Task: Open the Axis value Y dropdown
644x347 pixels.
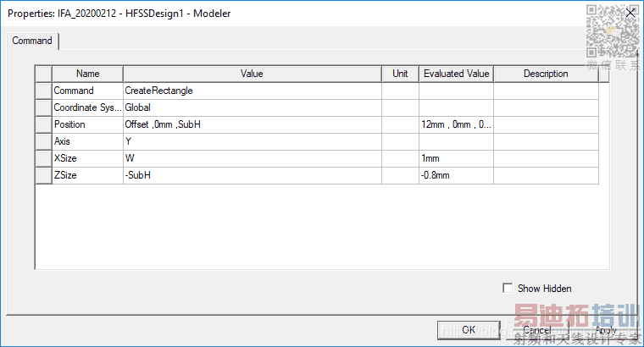Action: 252,141
